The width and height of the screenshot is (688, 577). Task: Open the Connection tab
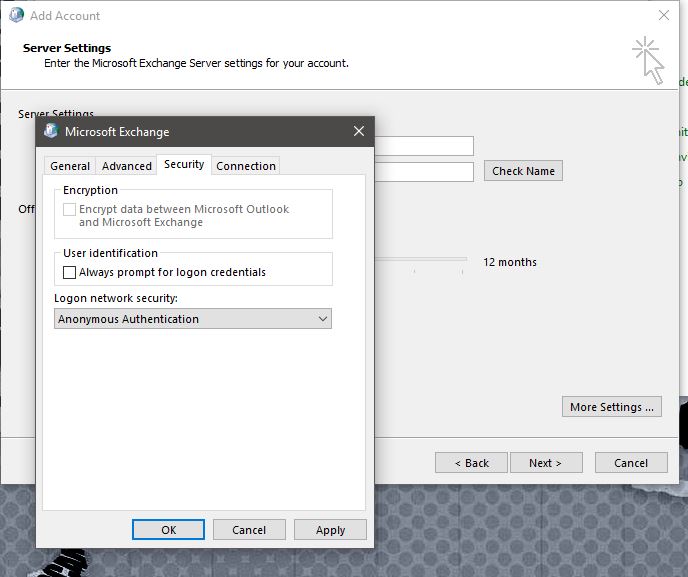[246, 166]
